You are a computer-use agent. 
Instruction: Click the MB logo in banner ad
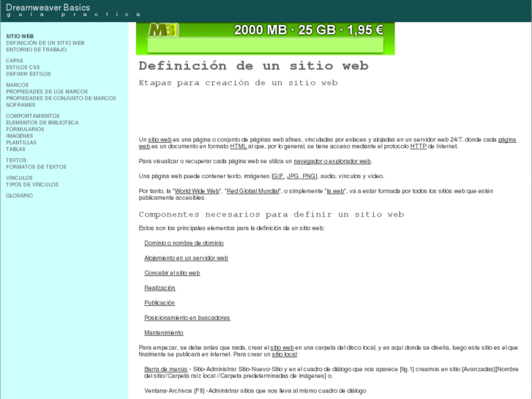pyautogui.click(x=164, y=30)
